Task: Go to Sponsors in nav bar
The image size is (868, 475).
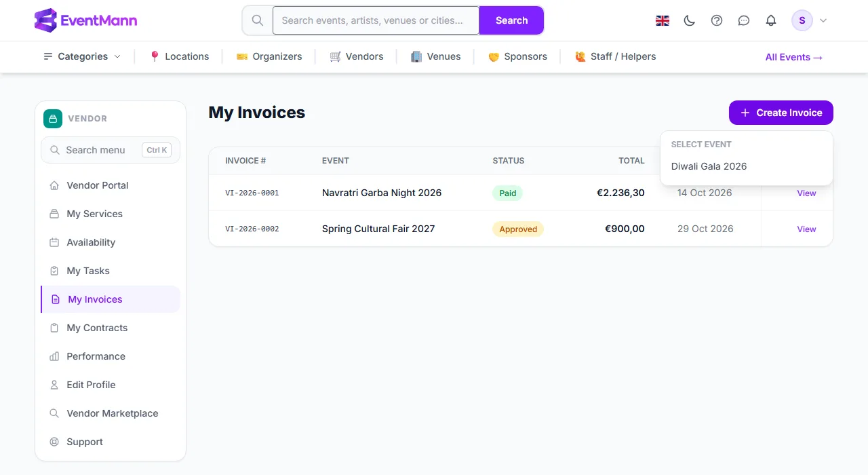Action: coord(517,56)
